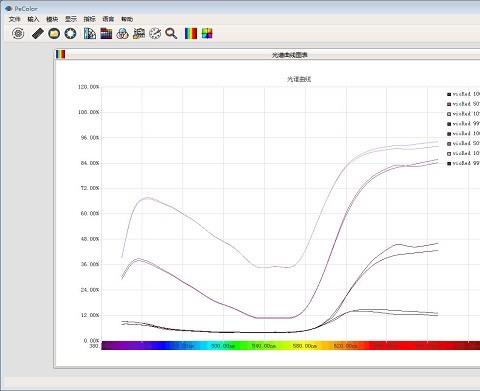Click the multicolor grid squares icon
Image resolution: width=480 pixels, height=391 pixels.
(x=207, y=33)
